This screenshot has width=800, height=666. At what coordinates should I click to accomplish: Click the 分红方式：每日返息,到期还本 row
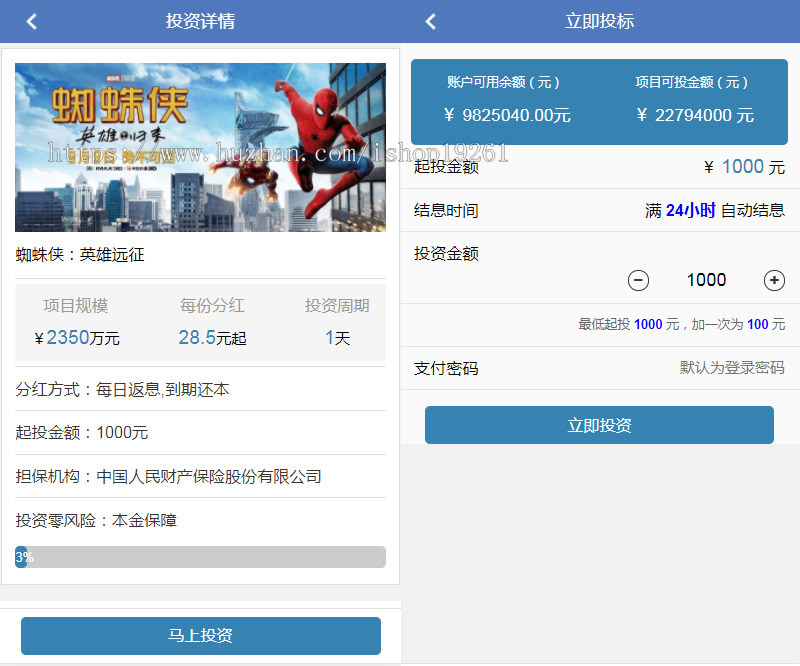pyautogui.click(x=201, y=389)
